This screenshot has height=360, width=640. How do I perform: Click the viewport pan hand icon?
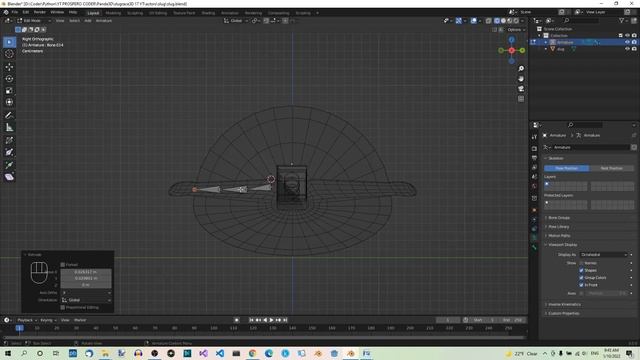pyautogui.click(x=521, y=79)
